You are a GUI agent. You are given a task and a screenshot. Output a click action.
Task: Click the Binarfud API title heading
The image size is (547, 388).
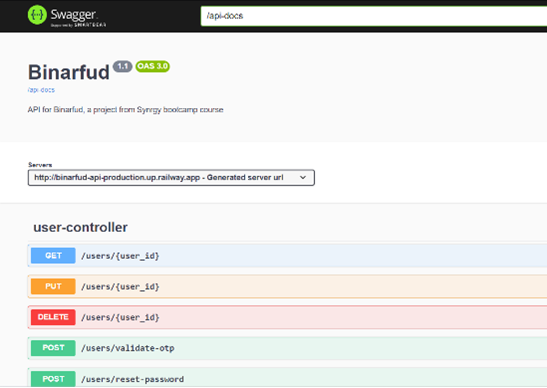69,72
